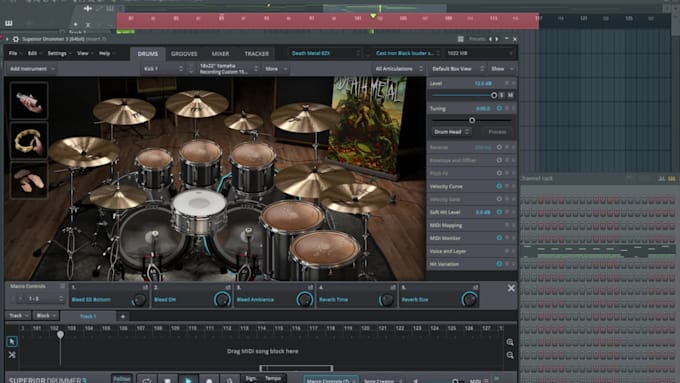680x383 pixels.
Task: Open the All Articulations dropdown
Action: click(399, 69)
